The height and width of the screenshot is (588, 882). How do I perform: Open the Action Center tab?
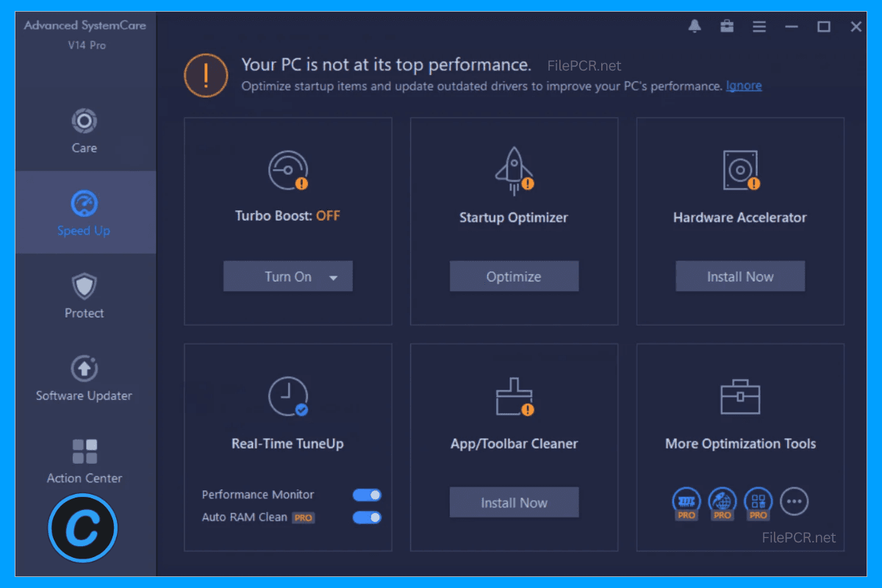pos(85,461)
